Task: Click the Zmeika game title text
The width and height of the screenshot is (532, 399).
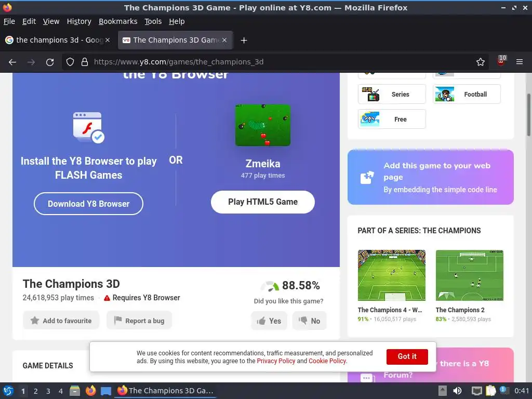Action: 263,164
